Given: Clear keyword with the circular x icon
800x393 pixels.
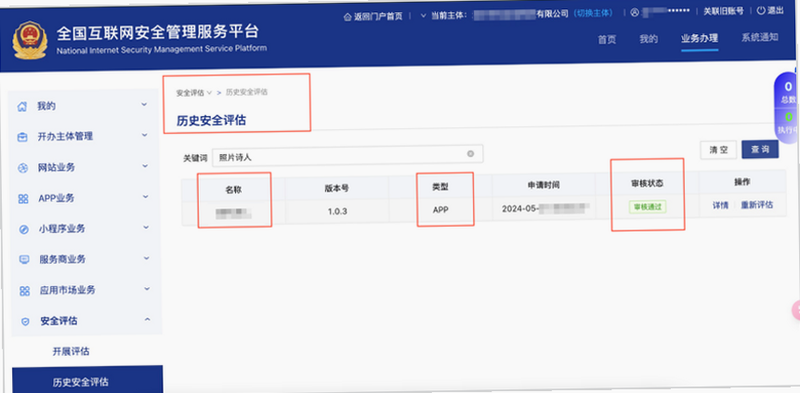Looking at the screenshot, I should pyautogui.click(x=470, y=153).
